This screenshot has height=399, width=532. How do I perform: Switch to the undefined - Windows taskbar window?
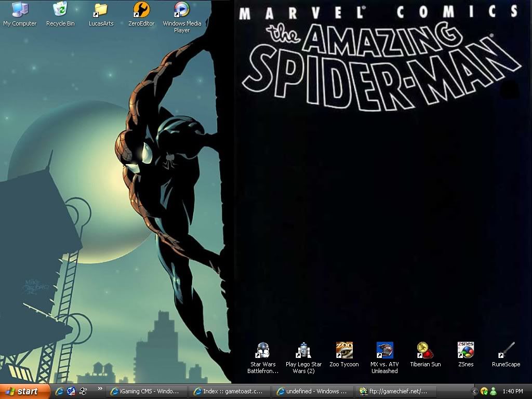(312, 392)
